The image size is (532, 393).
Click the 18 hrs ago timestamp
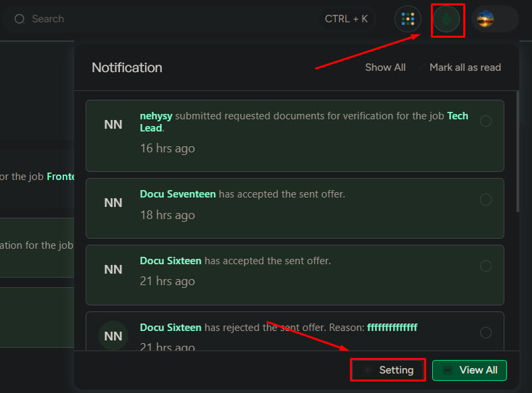167,215
